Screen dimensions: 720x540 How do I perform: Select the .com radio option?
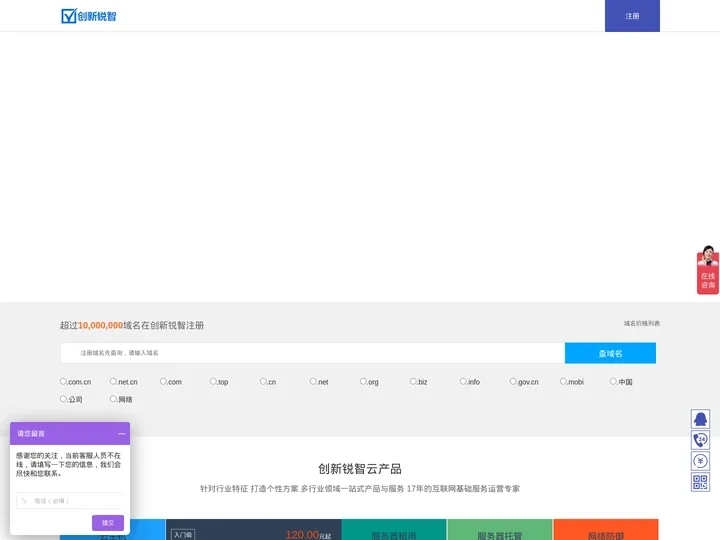163,381
